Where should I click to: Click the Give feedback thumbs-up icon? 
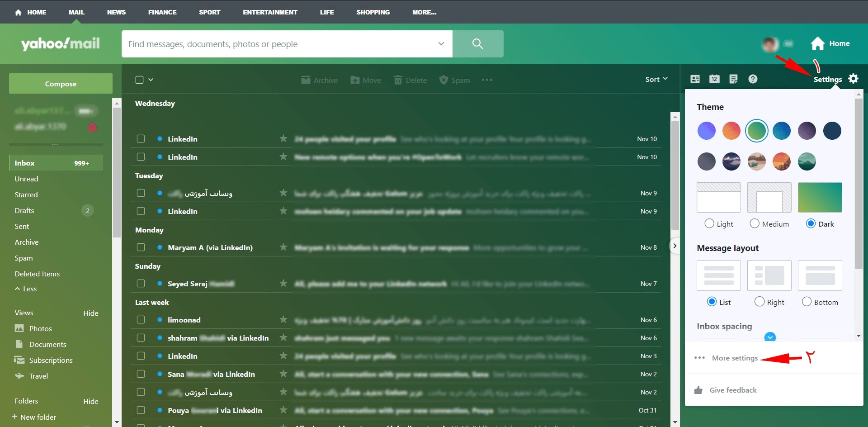tap(698, 390)
